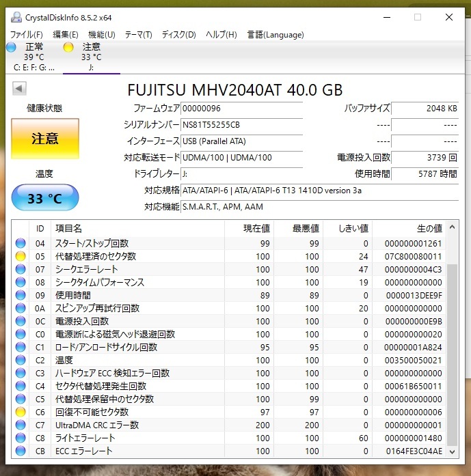The width and height of the screenshot is (471, 476).
Task: Open the 機能(U) menu
Action: click(x=102, y=34)
